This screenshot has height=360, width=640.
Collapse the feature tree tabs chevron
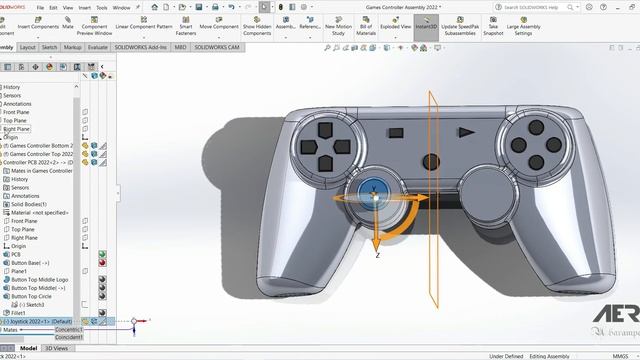(102, 67)
